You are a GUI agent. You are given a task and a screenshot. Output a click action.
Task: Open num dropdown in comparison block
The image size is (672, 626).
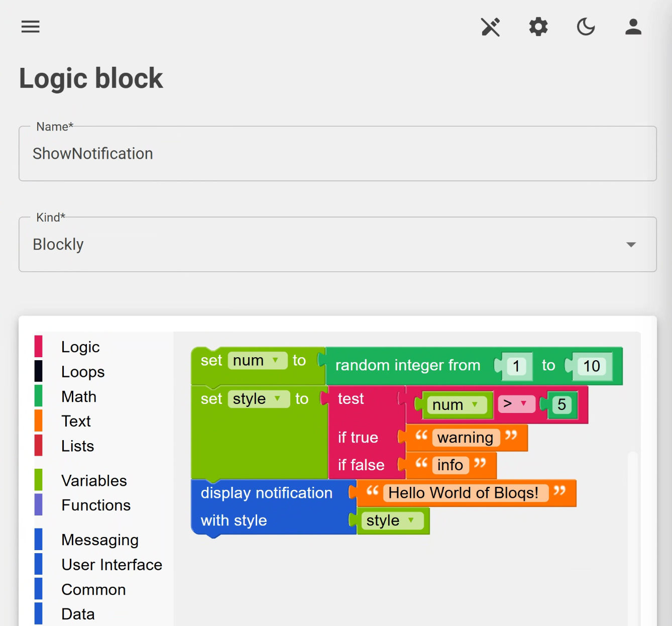pos(457,405)
